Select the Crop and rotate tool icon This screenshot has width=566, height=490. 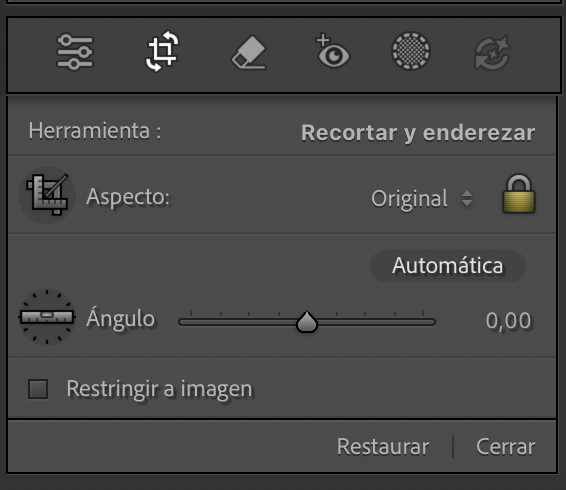click(162, 51)
